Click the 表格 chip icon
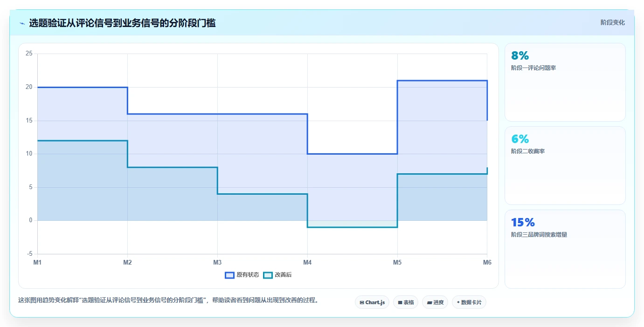The image size is (644, 327). pyautogui.click(x=400, y=303)
